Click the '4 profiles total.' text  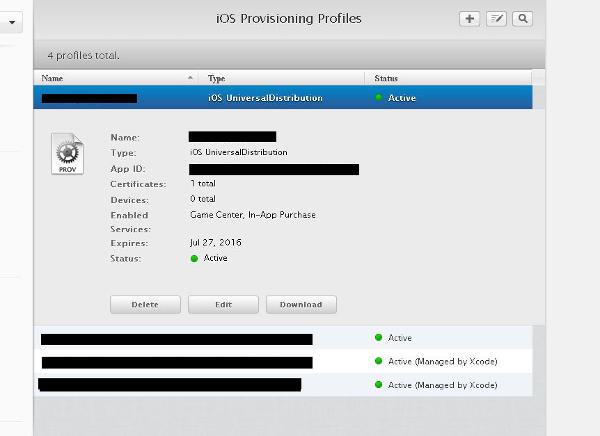point(83,56)
